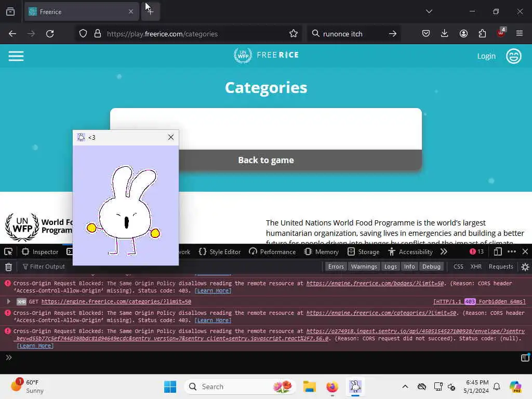Open engine.freerice.com badges URL link
Viewport: 532px width, 399px height.
coord(375,283)
